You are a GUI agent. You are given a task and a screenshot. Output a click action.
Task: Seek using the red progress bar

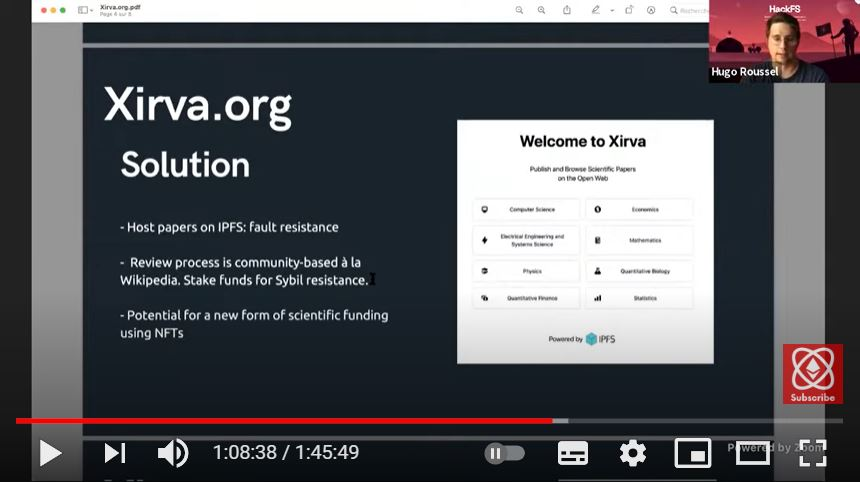[x=284, y=421]
